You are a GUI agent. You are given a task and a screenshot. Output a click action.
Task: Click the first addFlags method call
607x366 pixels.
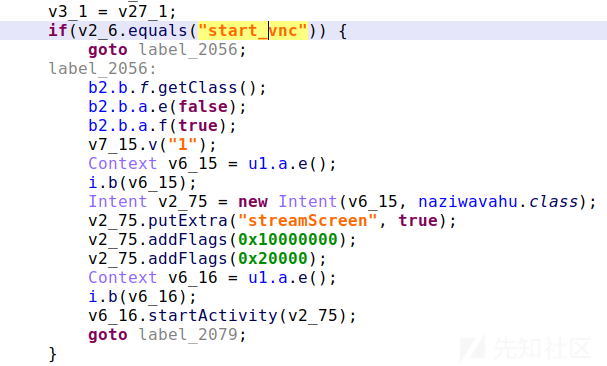(188, 239)
